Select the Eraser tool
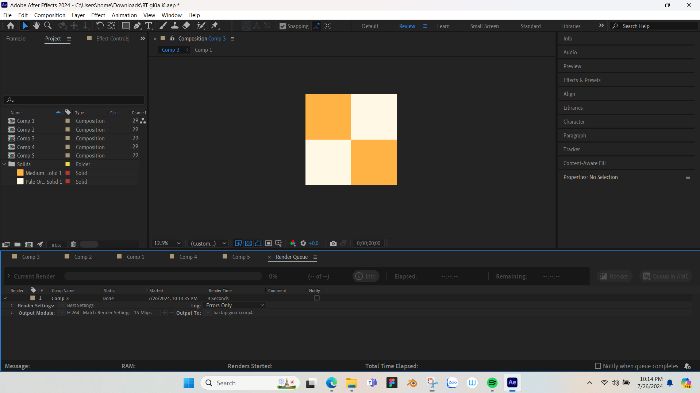The image size is (700, 393). tap(187, 26)
